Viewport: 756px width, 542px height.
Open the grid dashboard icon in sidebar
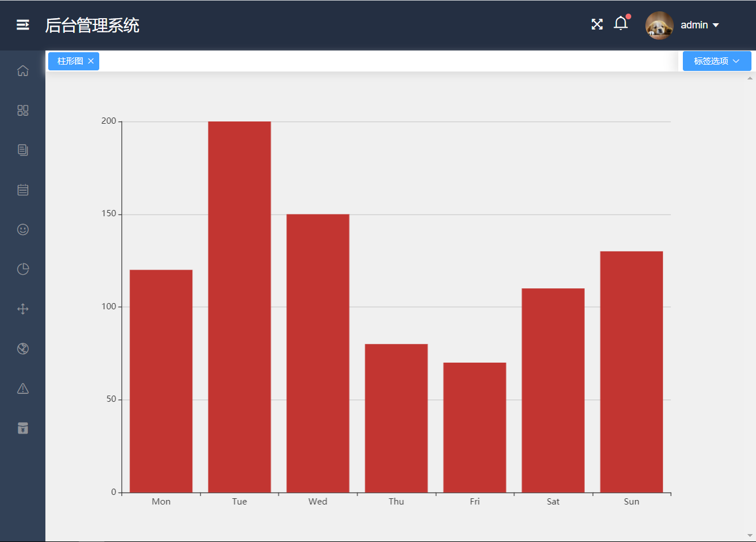point(23,110)
